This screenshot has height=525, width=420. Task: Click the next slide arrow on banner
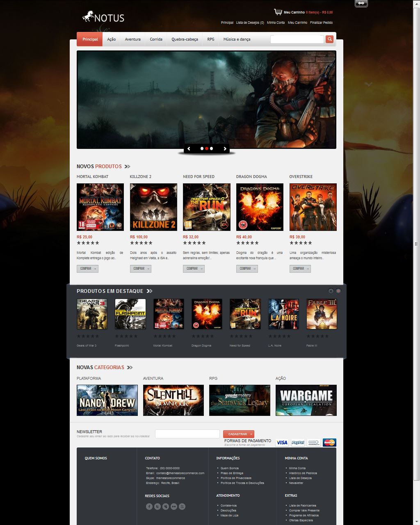224,148
